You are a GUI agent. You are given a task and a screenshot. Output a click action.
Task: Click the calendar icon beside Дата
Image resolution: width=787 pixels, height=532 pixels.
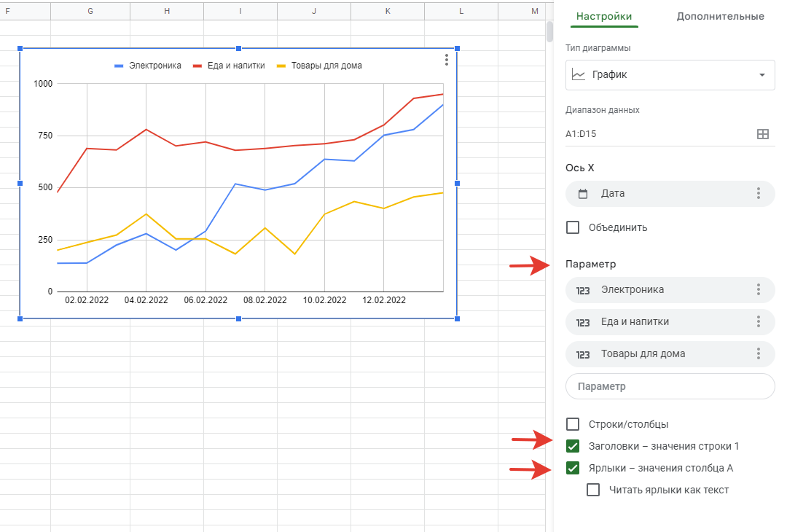[x=583, y=194]
